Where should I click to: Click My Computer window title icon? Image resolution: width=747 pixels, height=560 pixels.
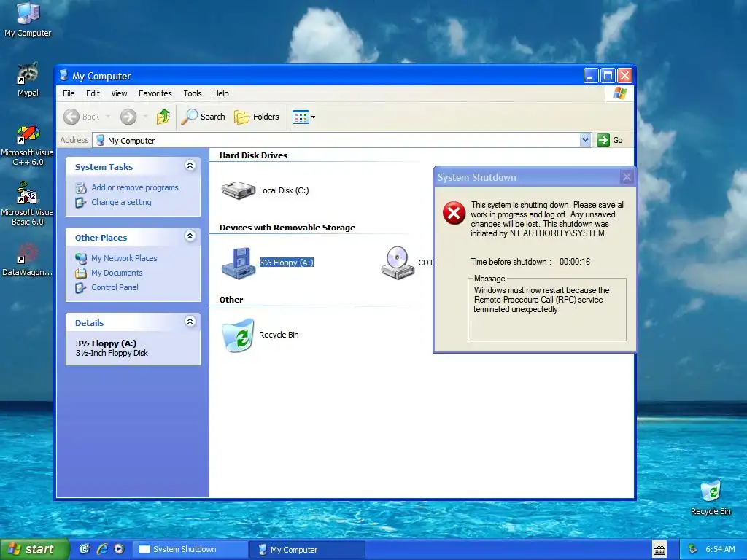point(64,75)
